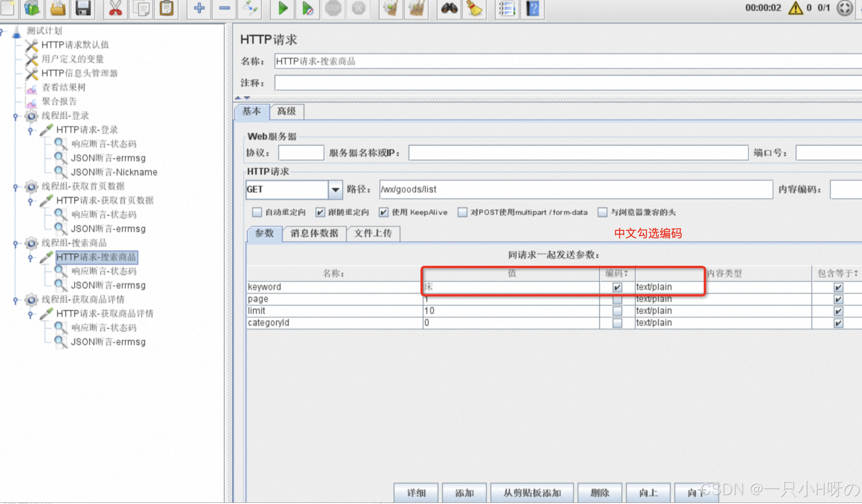862x504 pixels.
Task: Click the Start no pauses icon
Action: 308,8
